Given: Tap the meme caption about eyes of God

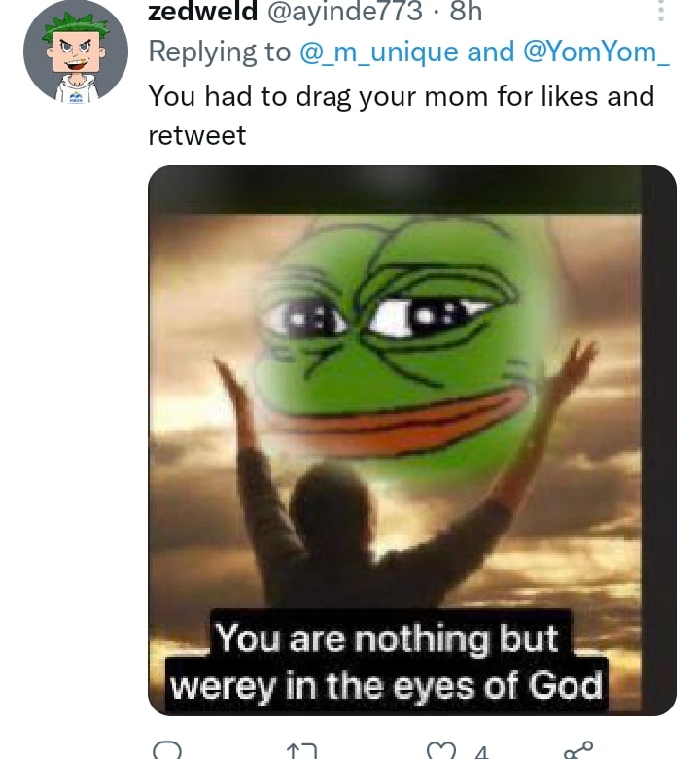Looking at the screenshot, I should 387,664.
